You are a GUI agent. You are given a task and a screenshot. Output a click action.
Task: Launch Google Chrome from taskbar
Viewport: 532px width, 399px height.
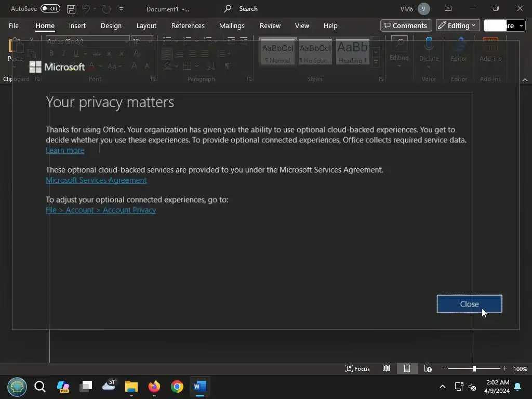pos(177,387)
